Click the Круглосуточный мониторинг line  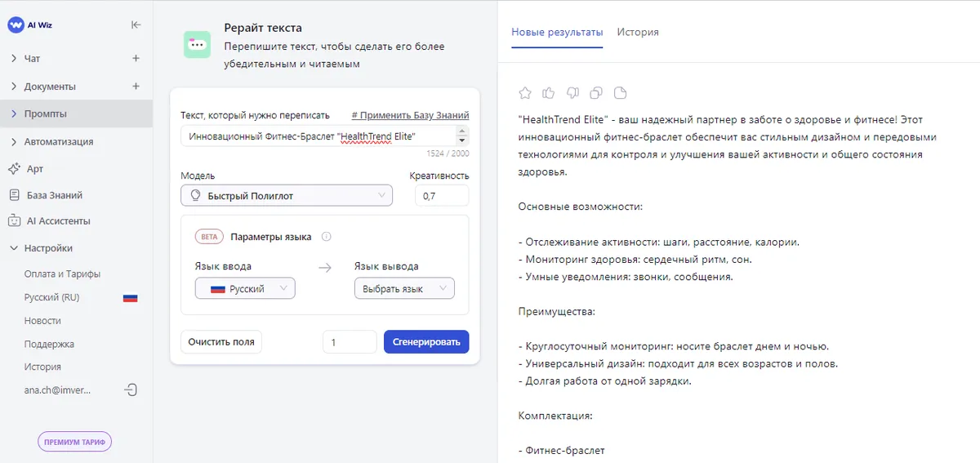pos(674,346)
